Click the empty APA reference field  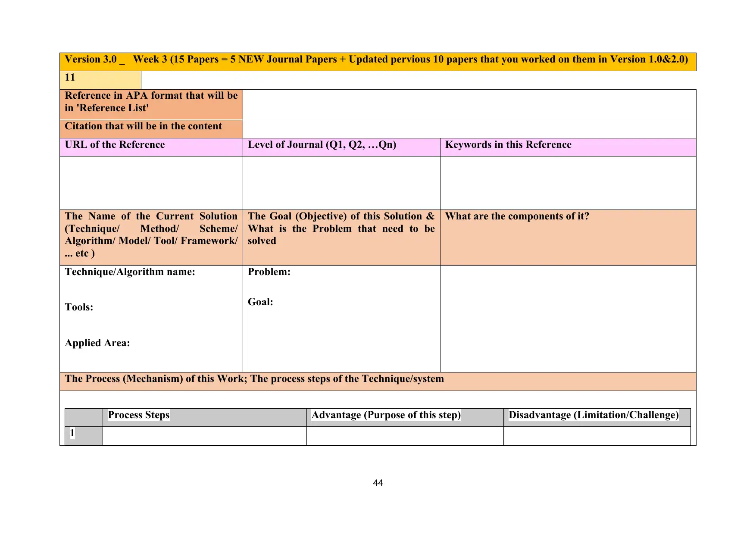469,105
